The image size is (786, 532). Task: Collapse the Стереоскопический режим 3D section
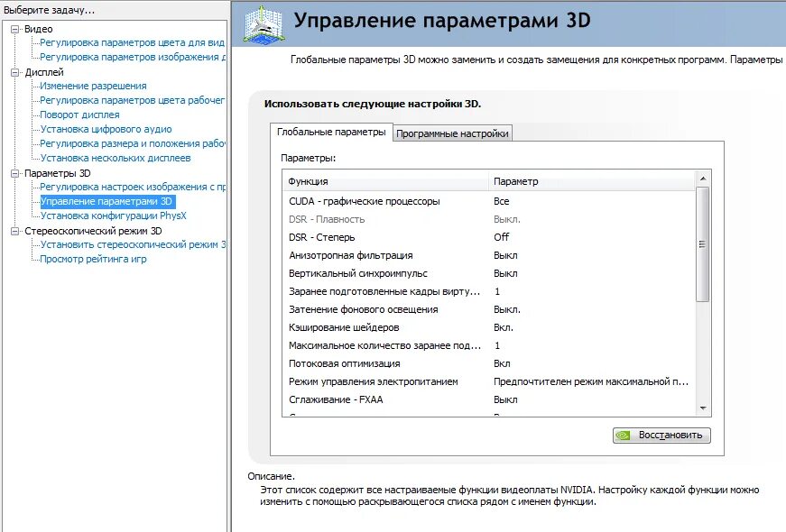tap(15, 231)
